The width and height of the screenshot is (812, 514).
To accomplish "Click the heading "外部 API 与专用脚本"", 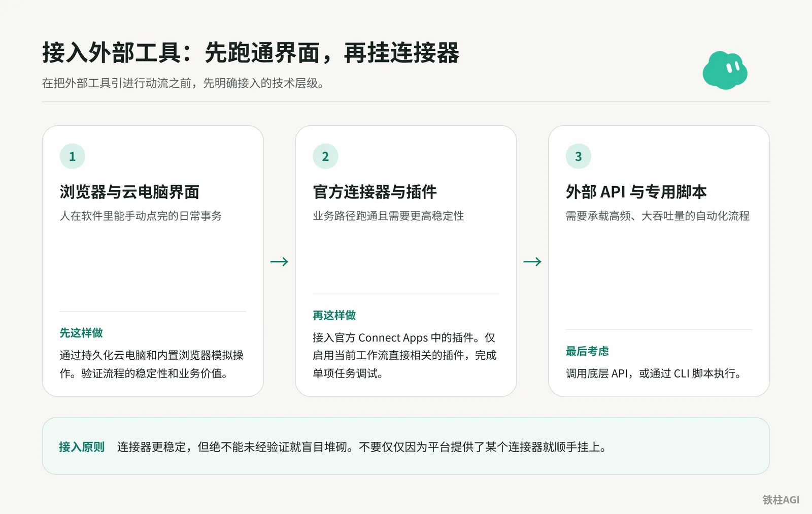I will [x=636, y=192].
